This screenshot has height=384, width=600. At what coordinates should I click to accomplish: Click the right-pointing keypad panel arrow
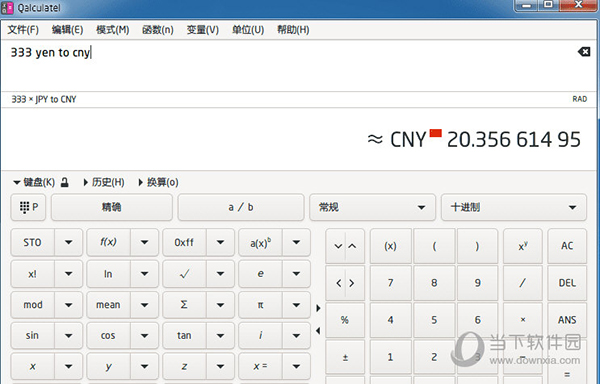(x=318, y=308)
